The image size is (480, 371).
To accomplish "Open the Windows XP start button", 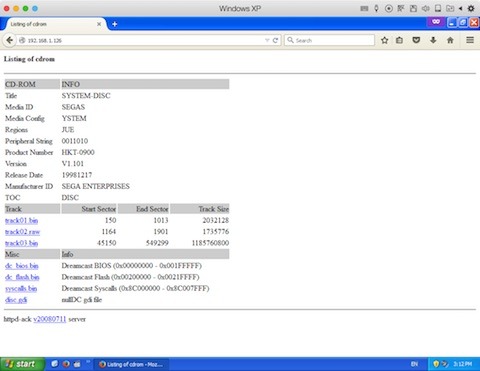I will [22, 364].
